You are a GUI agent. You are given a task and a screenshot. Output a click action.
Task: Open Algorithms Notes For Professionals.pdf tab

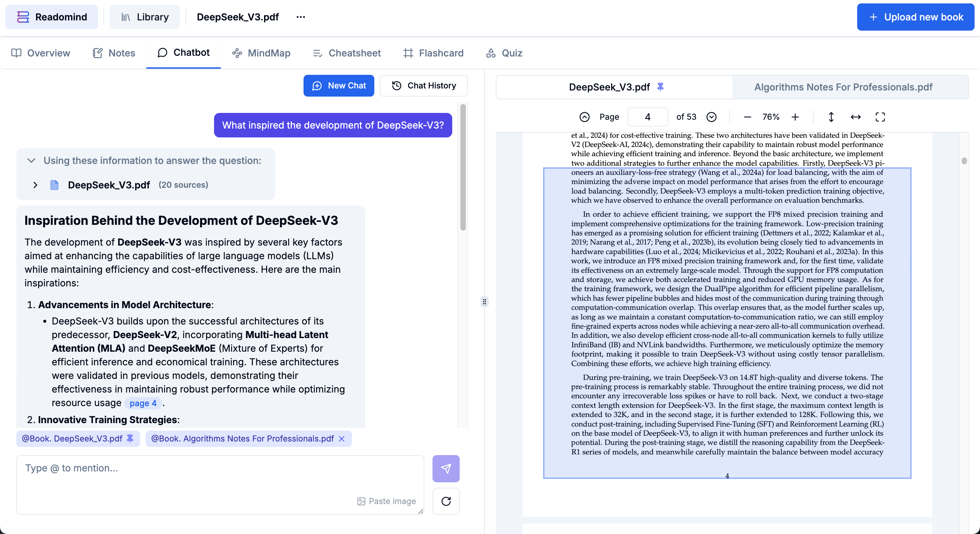[x=843, y=87]
